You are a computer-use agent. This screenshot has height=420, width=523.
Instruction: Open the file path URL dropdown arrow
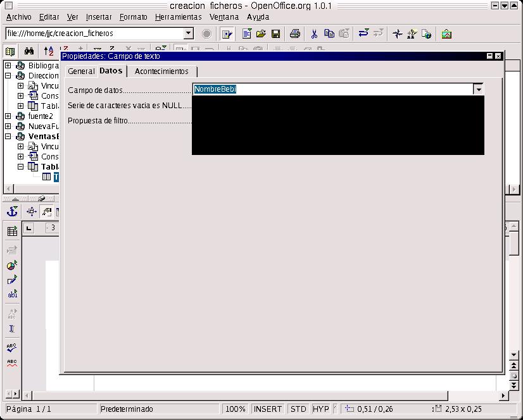pyautogui.click(x=188, y=34)
